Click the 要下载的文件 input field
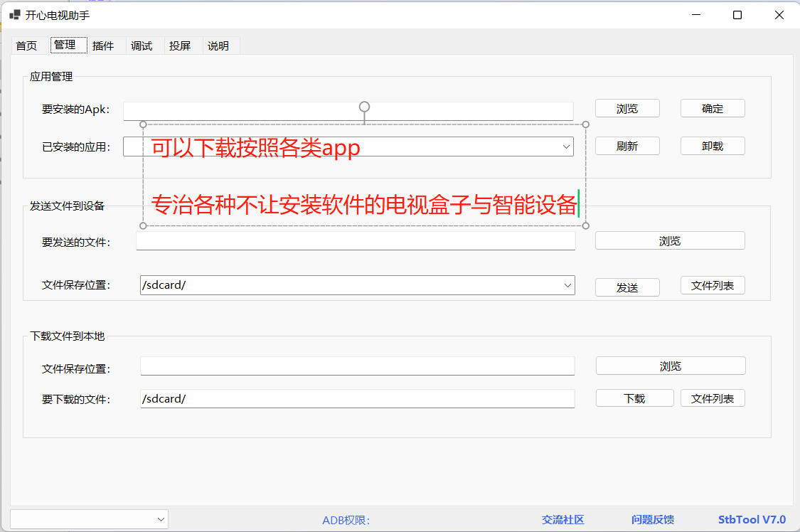The width and height of the screenshot is (800, 532). pyautogui.click(x=357, y=398)
